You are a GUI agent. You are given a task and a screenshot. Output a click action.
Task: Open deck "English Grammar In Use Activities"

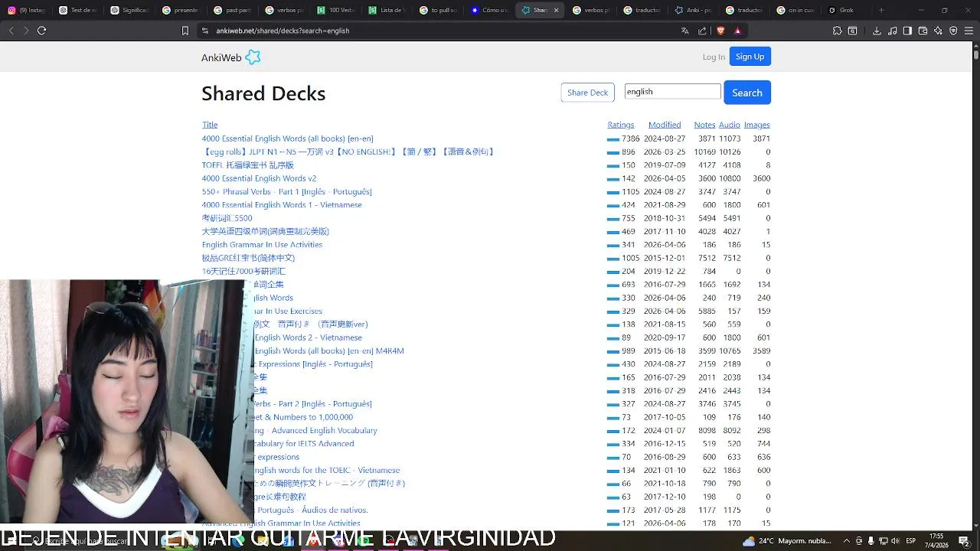click(262, 245)
